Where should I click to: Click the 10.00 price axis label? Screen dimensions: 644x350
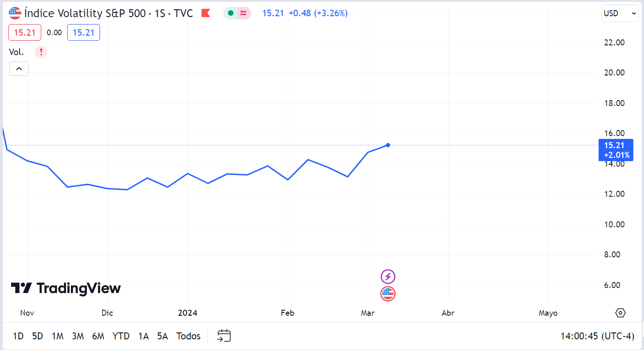615,224
